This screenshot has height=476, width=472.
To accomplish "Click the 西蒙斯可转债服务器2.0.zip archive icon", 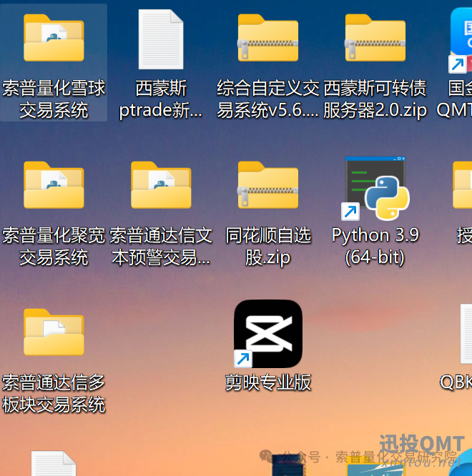I will 375,38.
